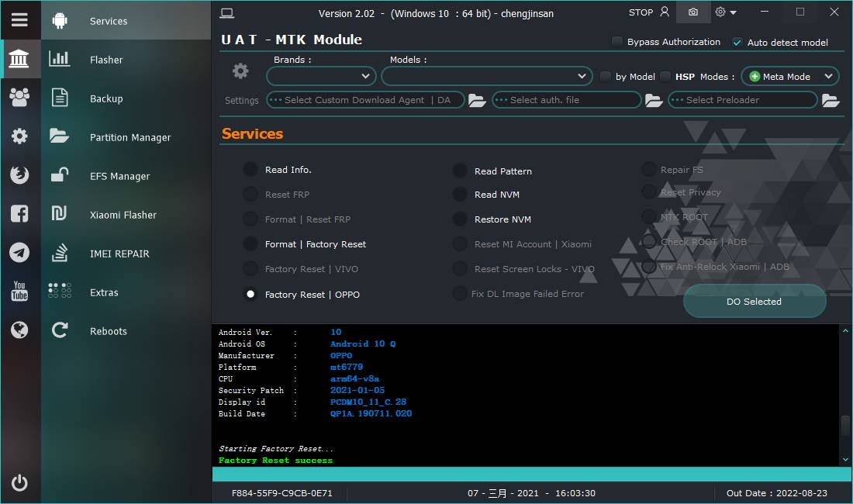Select the Restore NVM radio button
This screenshot has height=504, width=853.
point(460,219)
